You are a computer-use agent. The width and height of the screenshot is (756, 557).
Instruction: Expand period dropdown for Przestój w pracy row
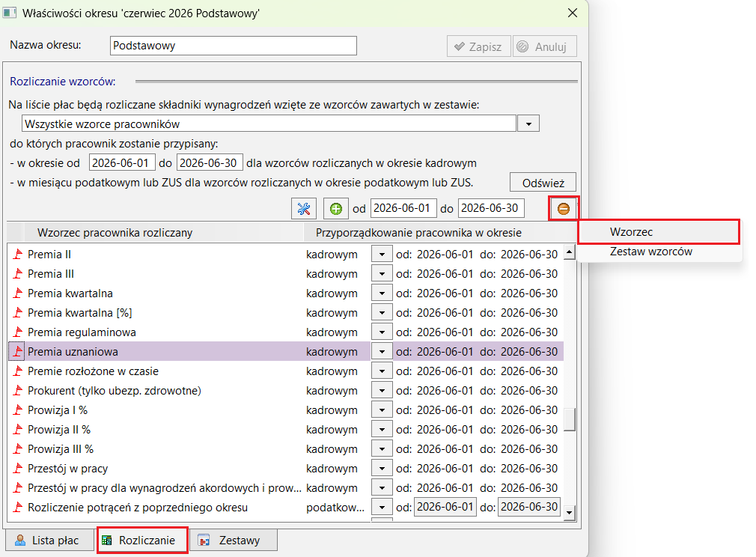tap(382, 468)
